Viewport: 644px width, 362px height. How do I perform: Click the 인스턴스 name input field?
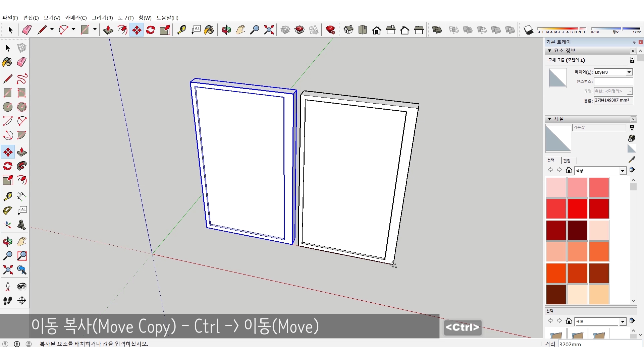pyautogui.click(x=613, y=81)
